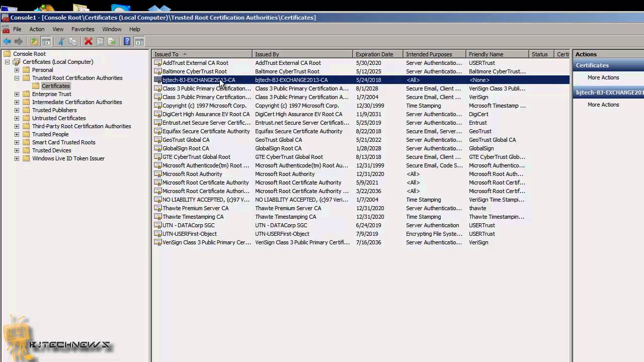Click certificate icon of UTN-USERFirst-Object
Viewport: 644px width, 362px height.
tap(158, 234)
